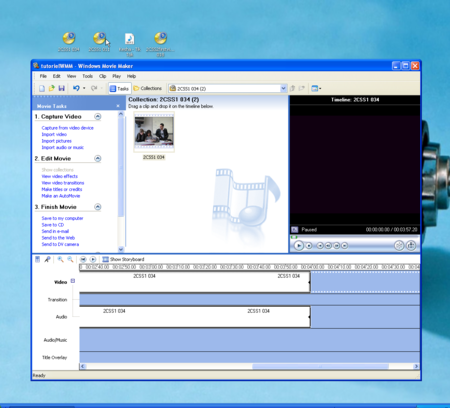Save the project with the floppy disk icon
Viewport: 450px width, 408px height.
pyautogui.click(x=61, y=88)
